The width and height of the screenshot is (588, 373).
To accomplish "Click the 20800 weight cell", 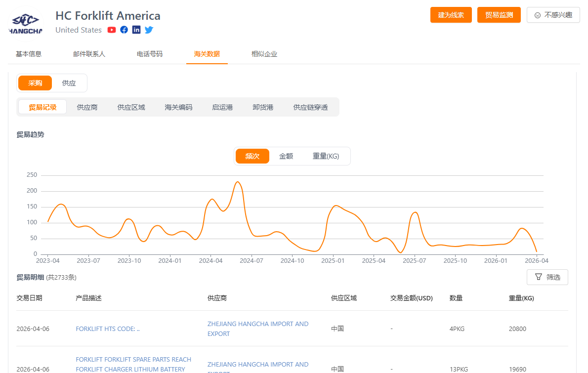I will pyautogui.click(x=517, y=329).
